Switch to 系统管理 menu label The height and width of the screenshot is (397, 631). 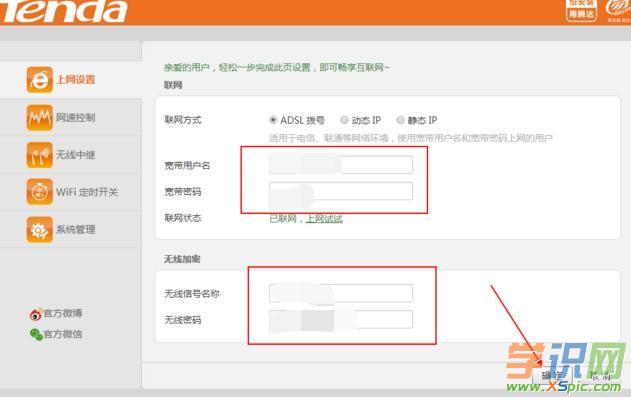click(x=76, y=230)
